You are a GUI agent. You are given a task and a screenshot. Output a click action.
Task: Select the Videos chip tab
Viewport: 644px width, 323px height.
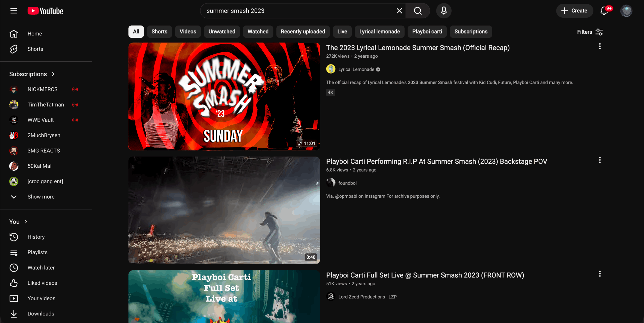[188, 31]
